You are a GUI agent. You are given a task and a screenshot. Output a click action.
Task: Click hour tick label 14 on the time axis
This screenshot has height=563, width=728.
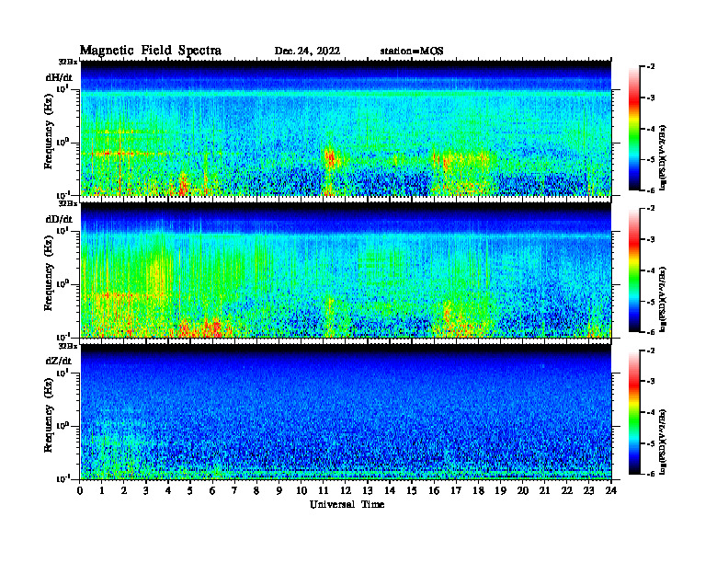(390, 491)
